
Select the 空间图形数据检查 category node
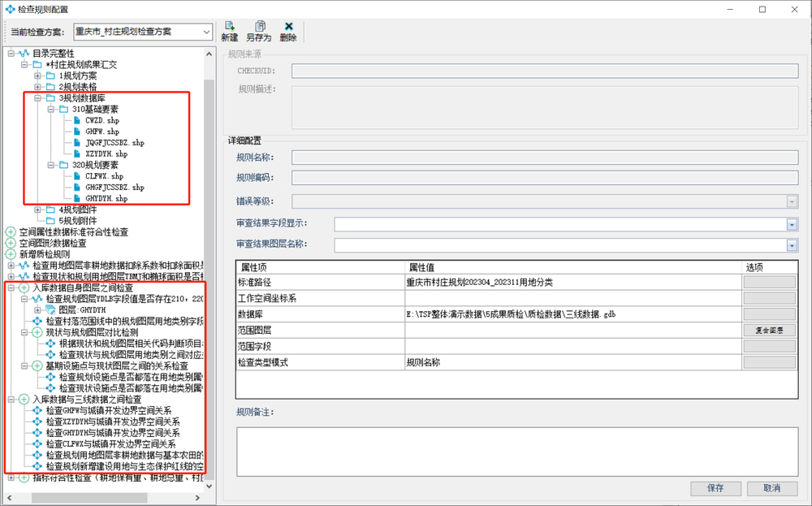click(x=52, y=243)
